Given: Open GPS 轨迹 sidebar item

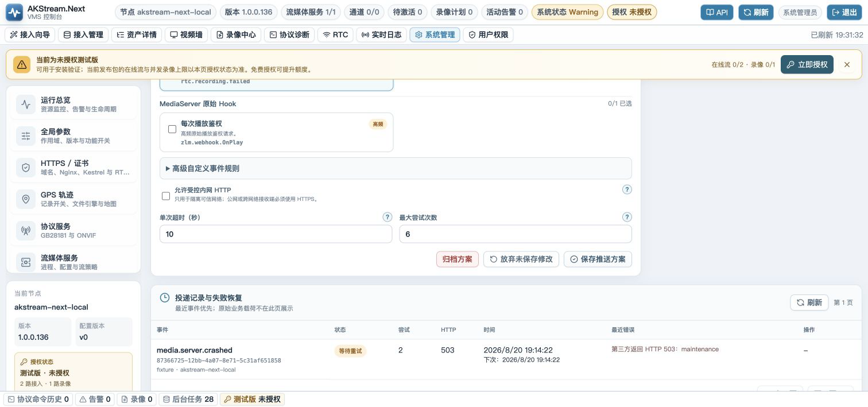Looking at the screenshot, I should (x=73, y=199).
